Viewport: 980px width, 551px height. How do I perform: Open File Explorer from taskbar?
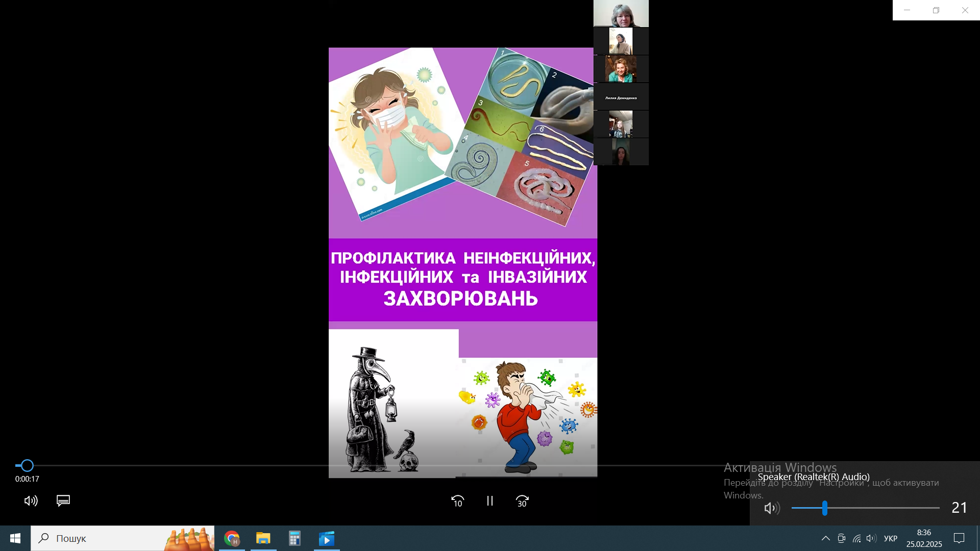click(x=263, y=538)
